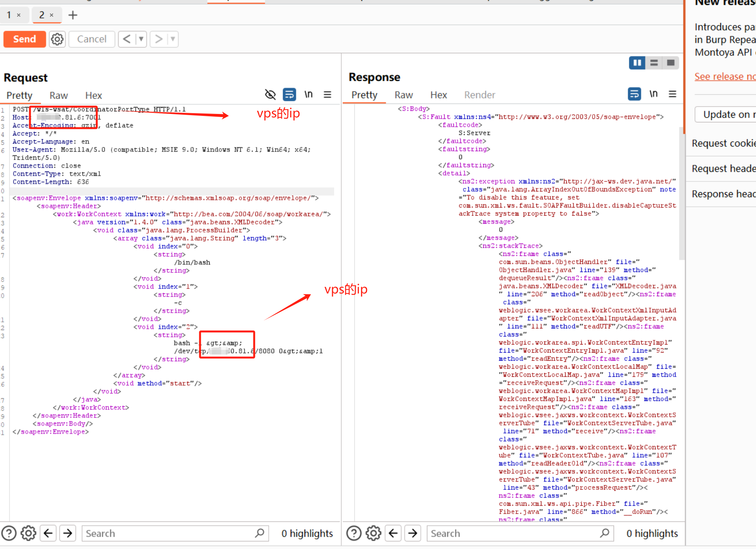Select stacked horizontal layout icon

tap(654, 63)
